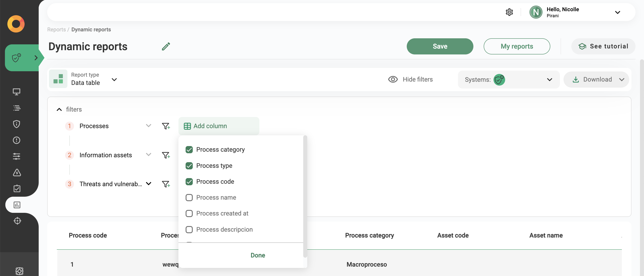The width and height of the screenshot is (644, 276).
Task: Open the Reports breadcrumb link
Action: point(56,29)
